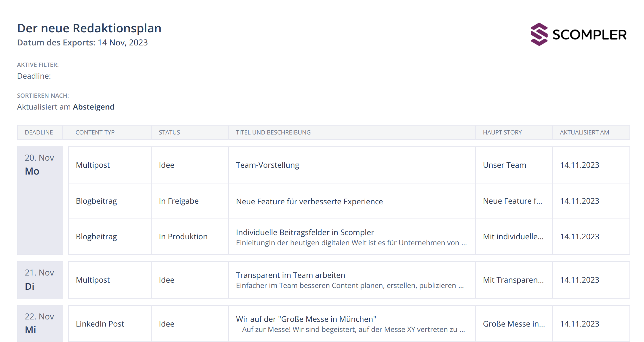Click the Absteigend sort order label
This screenshot has height=342, width=644.
pyautogui.click(x=93, y=107)
